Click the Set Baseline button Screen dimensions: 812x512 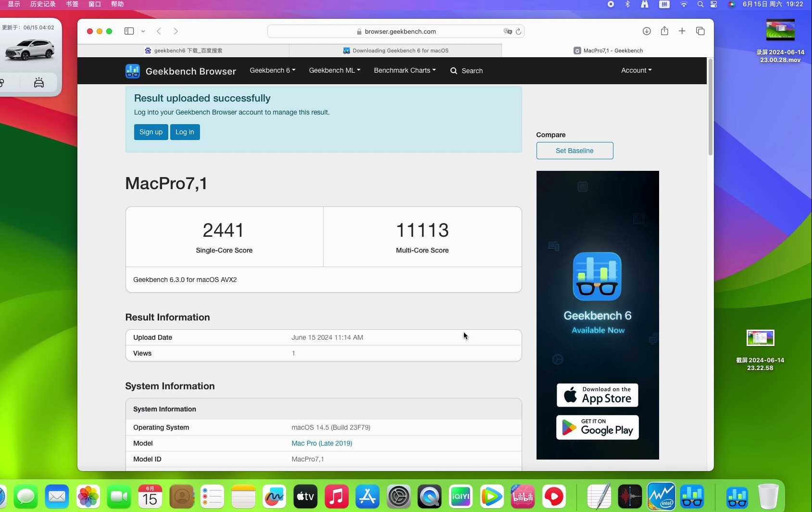pos(575,151)
